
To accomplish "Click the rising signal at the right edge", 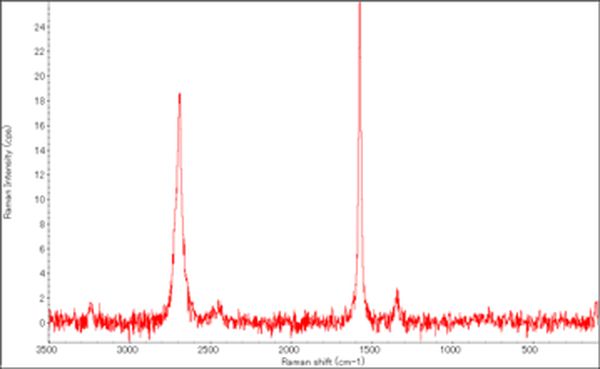I will coord(596,309).
